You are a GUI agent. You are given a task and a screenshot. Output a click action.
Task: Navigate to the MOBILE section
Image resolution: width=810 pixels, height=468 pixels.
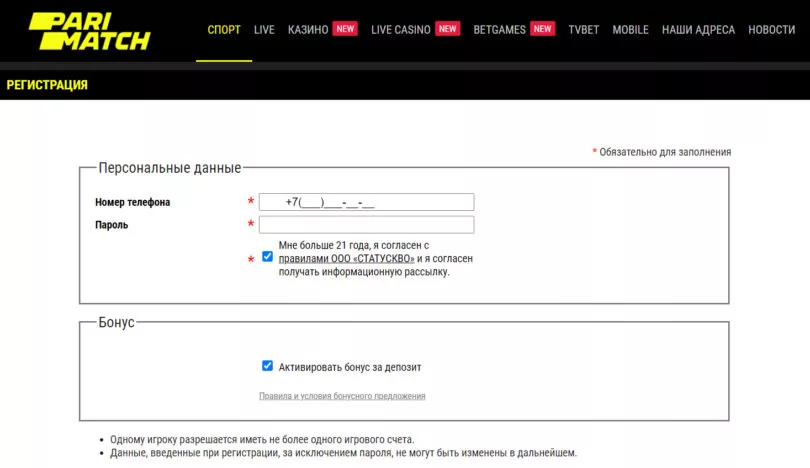pyautogui.click(x=630, y=30)
